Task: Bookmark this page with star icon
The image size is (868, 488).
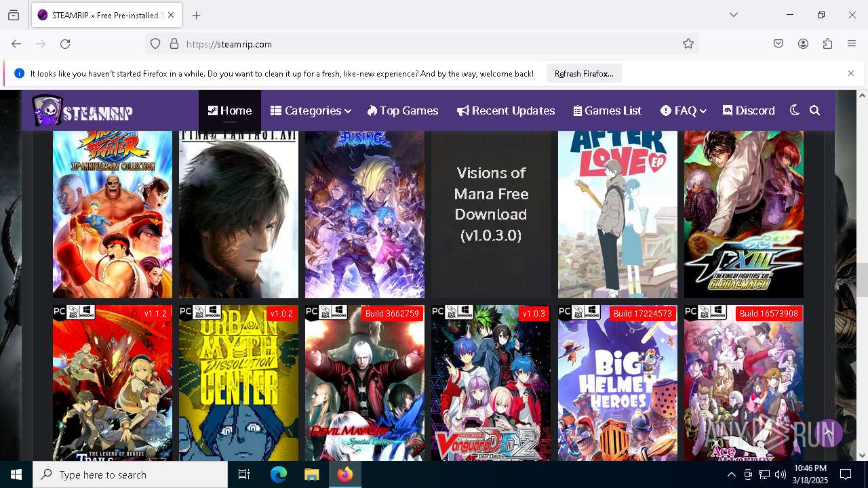Action: click(x=688, y=44)
